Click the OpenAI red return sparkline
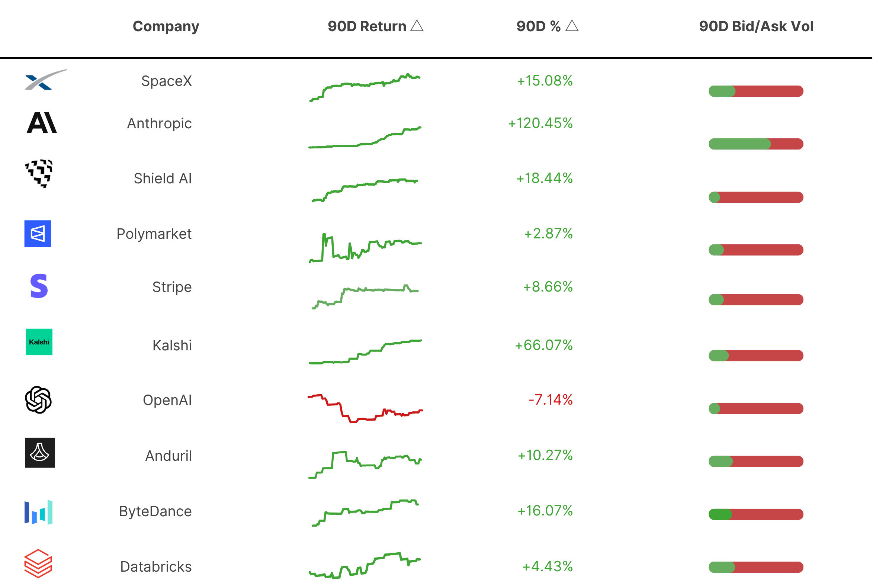Viewport: 873px width, 588px height. pos(365,409)
